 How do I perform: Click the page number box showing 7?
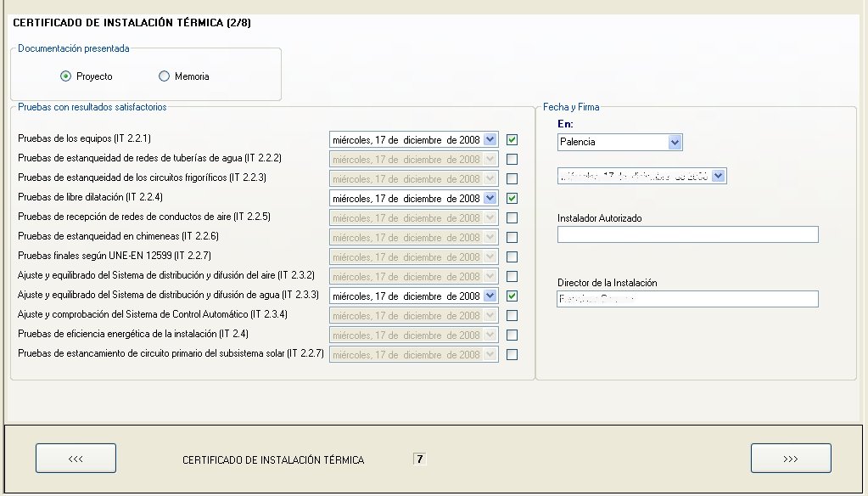[420, 459]
